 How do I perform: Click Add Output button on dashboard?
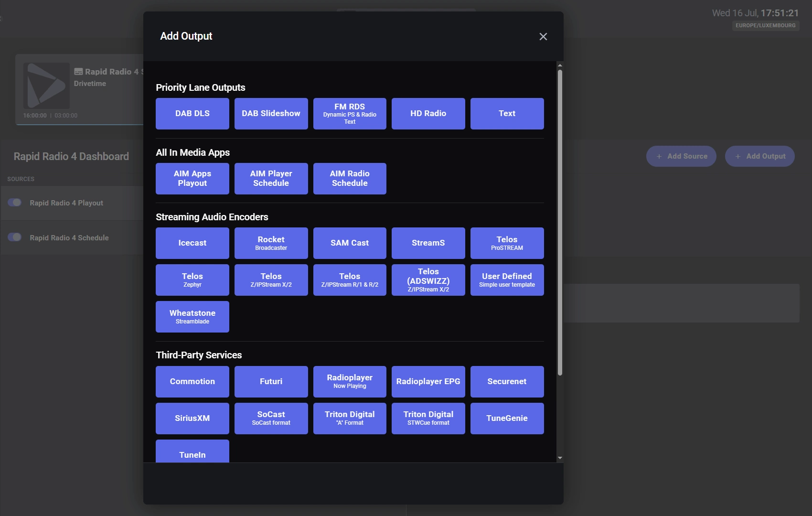point(760,156)
